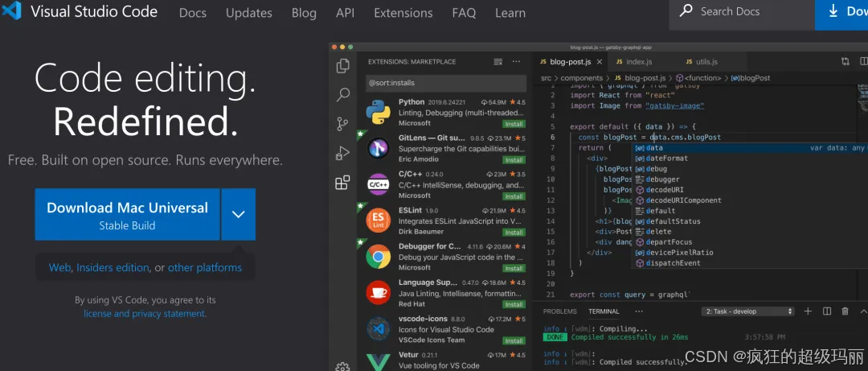
Task: Open the FAQ nav item
Action: [464, 13]
